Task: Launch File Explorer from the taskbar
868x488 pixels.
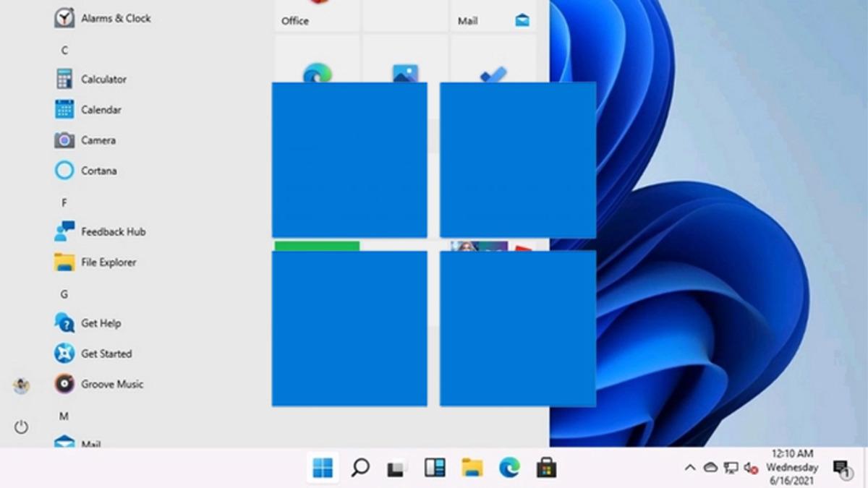Action: tap(472, 468)
